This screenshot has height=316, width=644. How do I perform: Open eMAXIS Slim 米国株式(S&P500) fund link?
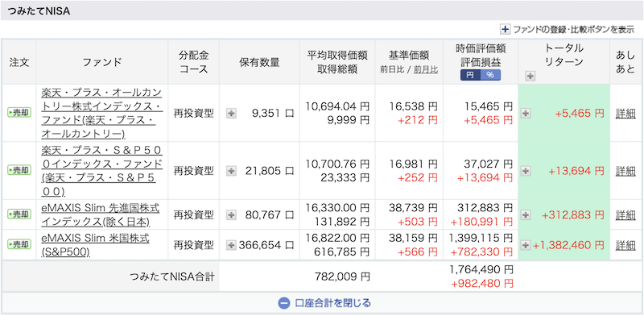pos(95,245)
